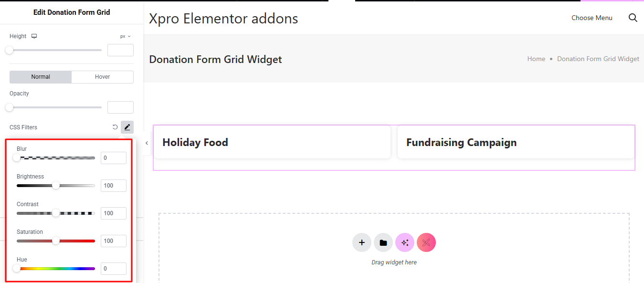The height and width of the screenshot is (283, 644).
Task: Collapse the editor panel with arrow handle
Action: click(x=147, y=143)
